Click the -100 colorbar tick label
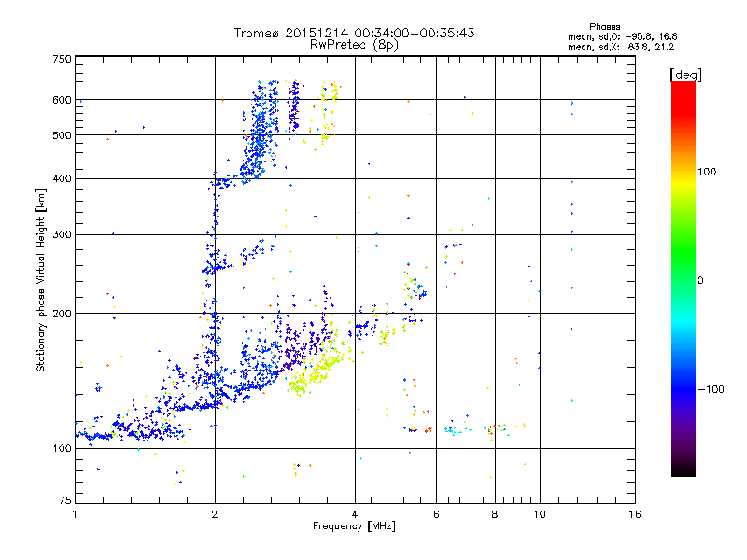This screenshot has width=747, height=560. (x=711, y=389)
